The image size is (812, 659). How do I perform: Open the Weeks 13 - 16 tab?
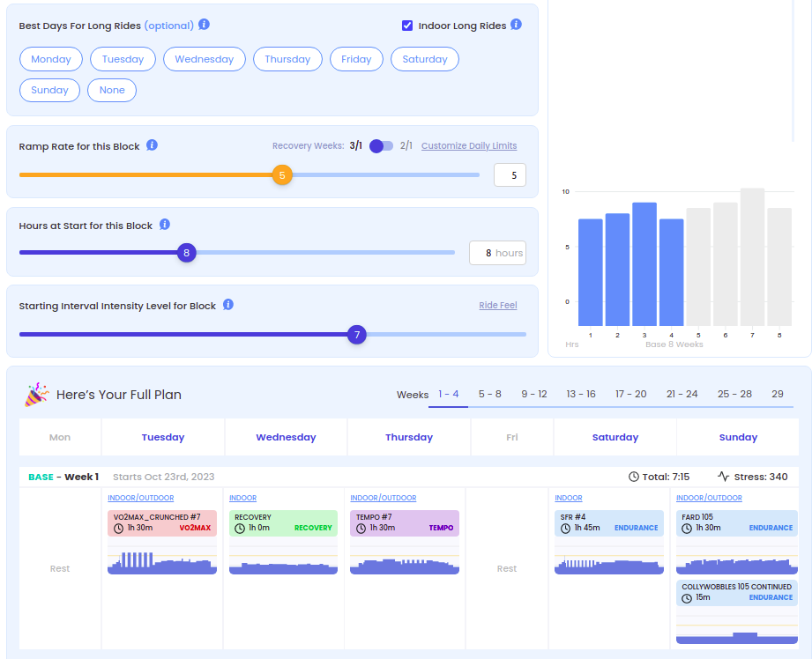coord(581,395)
